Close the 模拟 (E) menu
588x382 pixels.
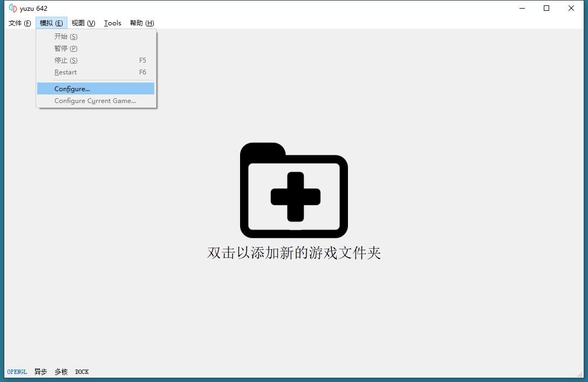51,23
